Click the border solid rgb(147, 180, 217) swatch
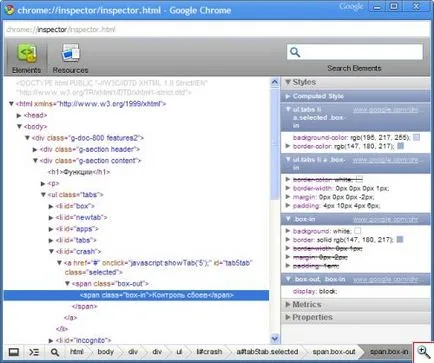This screenshot has height=363, width=434. [400, 239]
